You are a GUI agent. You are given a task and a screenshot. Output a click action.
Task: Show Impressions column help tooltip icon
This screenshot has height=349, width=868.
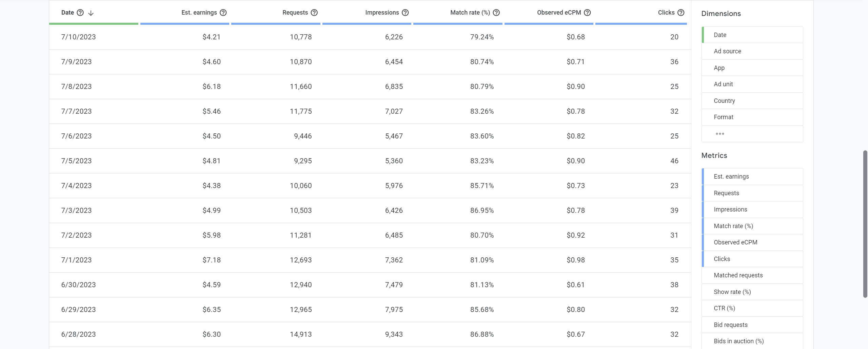click(x=405, y=13)
